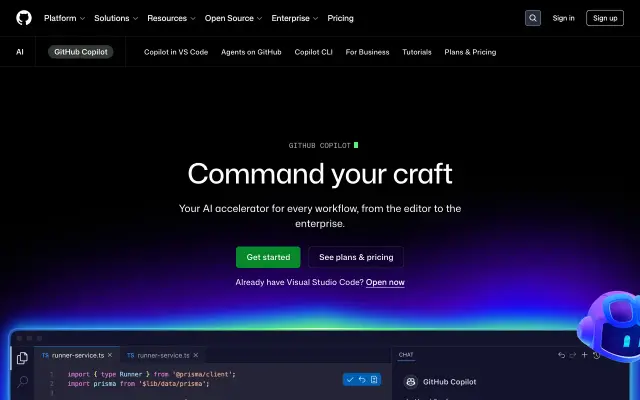Click the green Get started button

pyautogui.click(x=268, y=257)
